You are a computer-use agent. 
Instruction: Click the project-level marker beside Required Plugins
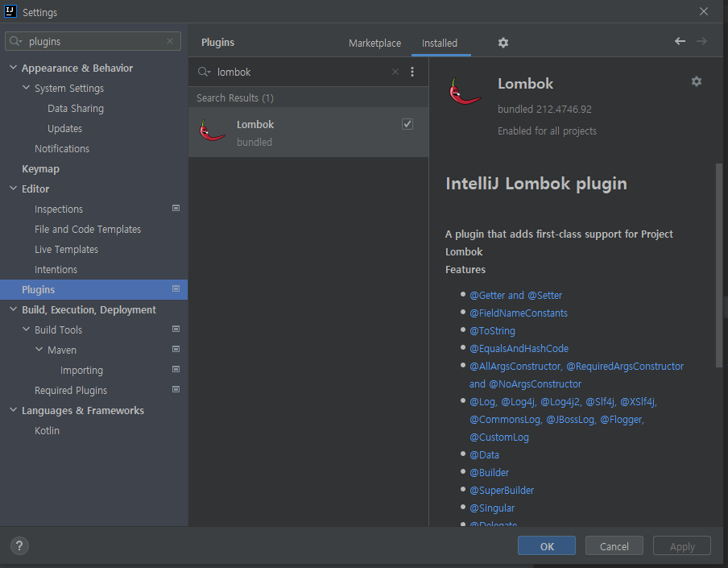[x=176, y=389]
